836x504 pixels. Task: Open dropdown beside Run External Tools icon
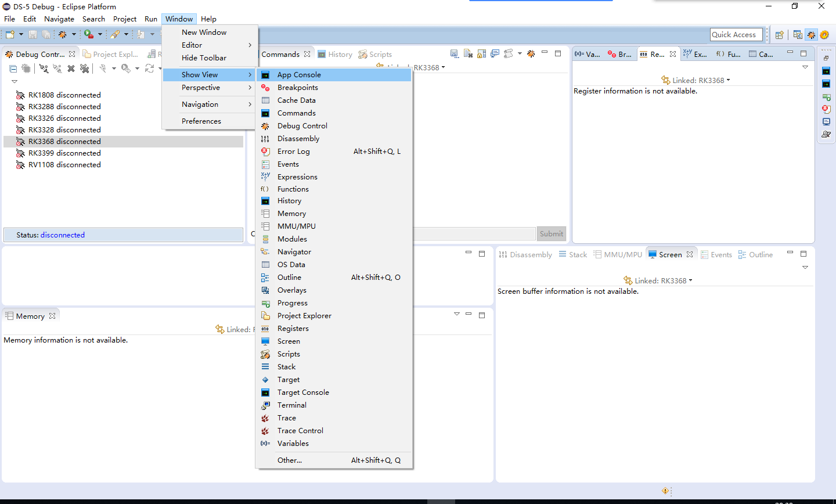click(100, 35)
